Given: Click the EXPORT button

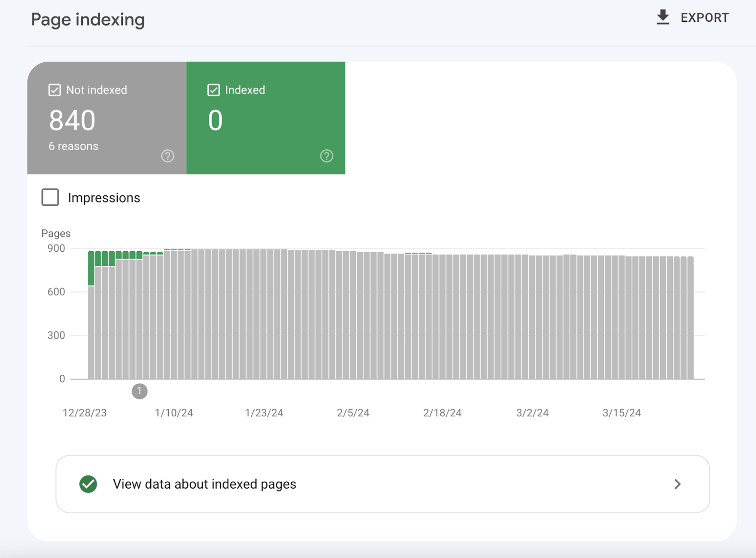Looking at the screenshot, I should coord(692,17).
